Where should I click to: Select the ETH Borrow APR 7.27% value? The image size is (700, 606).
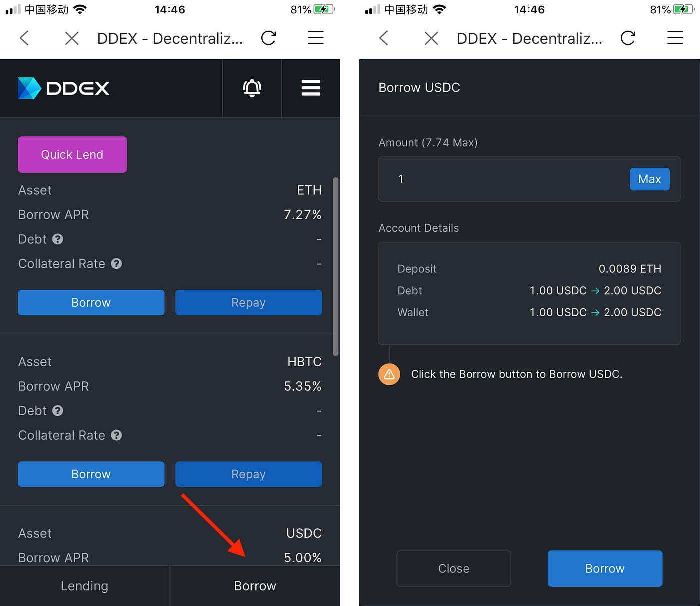click(x=302, y=215)
